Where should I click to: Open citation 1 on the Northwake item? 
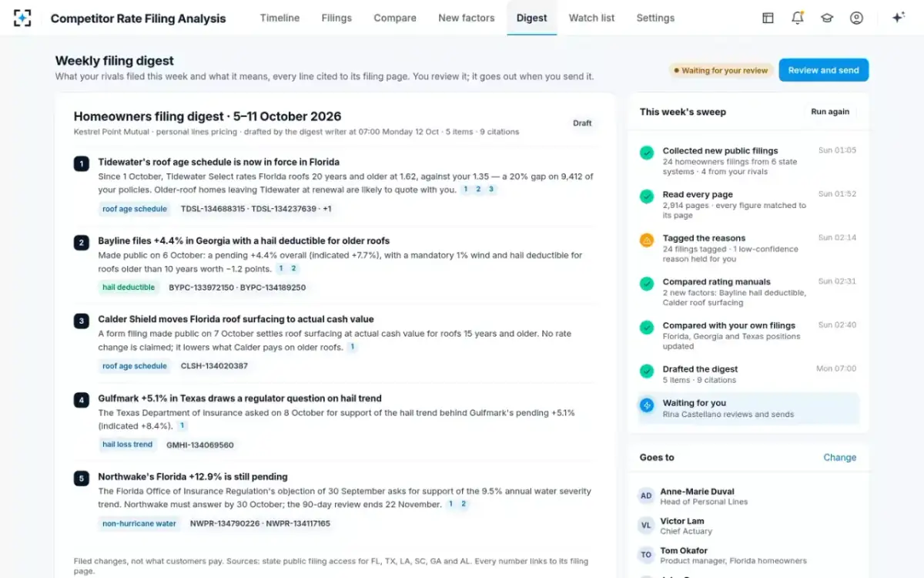point(450,504)
